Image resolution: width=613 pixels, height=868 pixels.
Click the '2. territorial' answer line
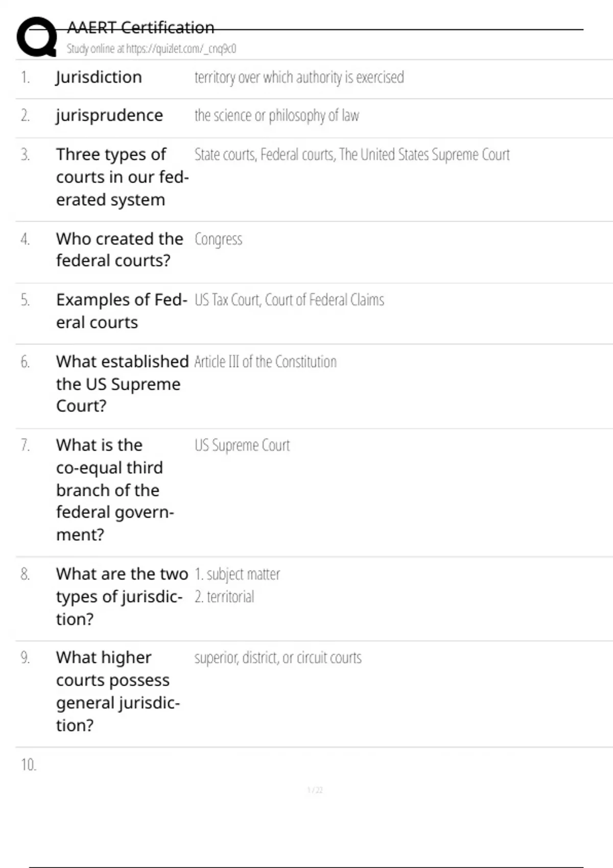point(224,597)
